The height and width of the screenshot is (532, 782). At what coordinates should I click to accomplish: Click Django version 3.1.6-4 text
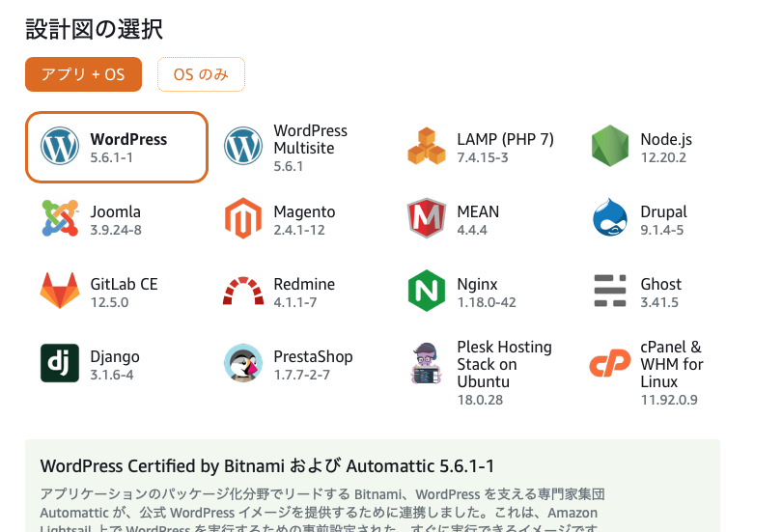pos(112,375)
